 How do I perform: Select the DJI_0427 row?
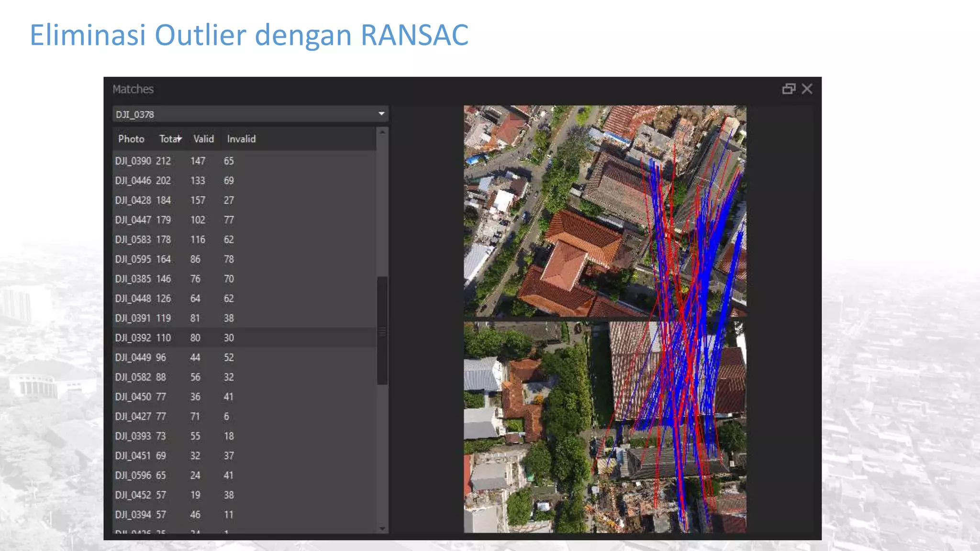pos(245,416)
